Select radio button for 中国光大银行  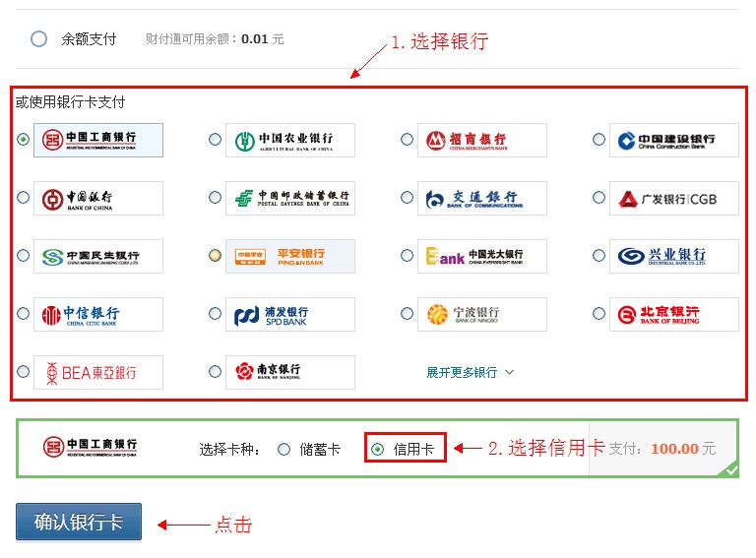(x=407, y=256)
